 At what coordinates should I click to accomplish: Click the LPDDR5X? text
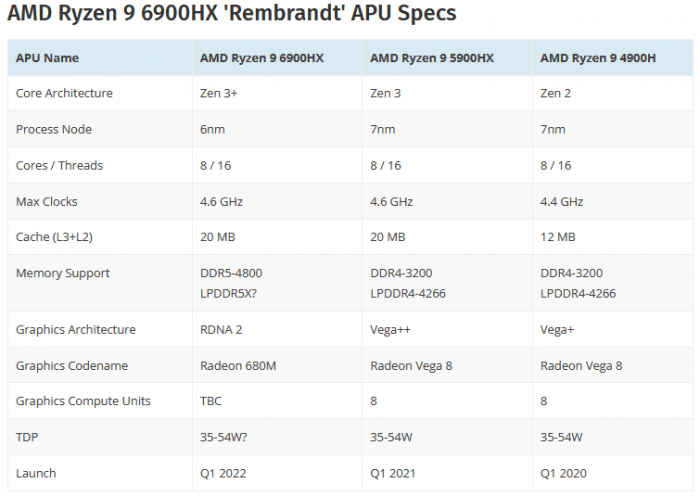(x=231, y=293)
